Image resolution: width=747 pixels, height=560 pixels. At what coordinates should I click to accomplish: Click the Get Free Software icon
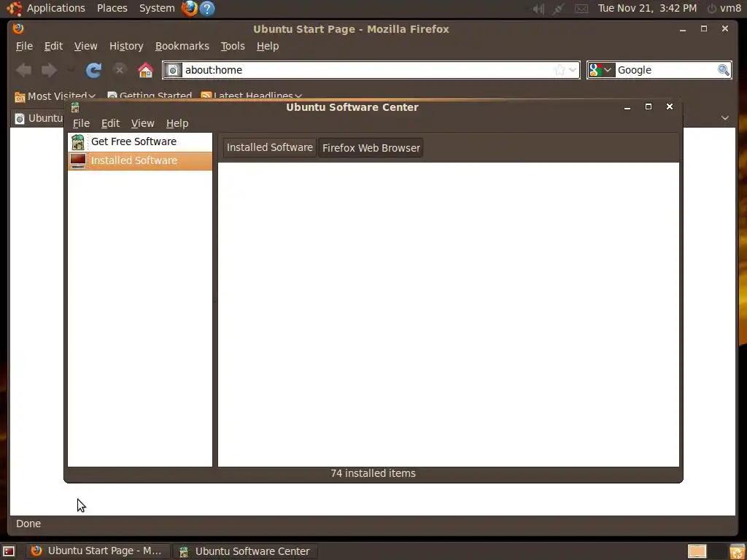(77, 142)
